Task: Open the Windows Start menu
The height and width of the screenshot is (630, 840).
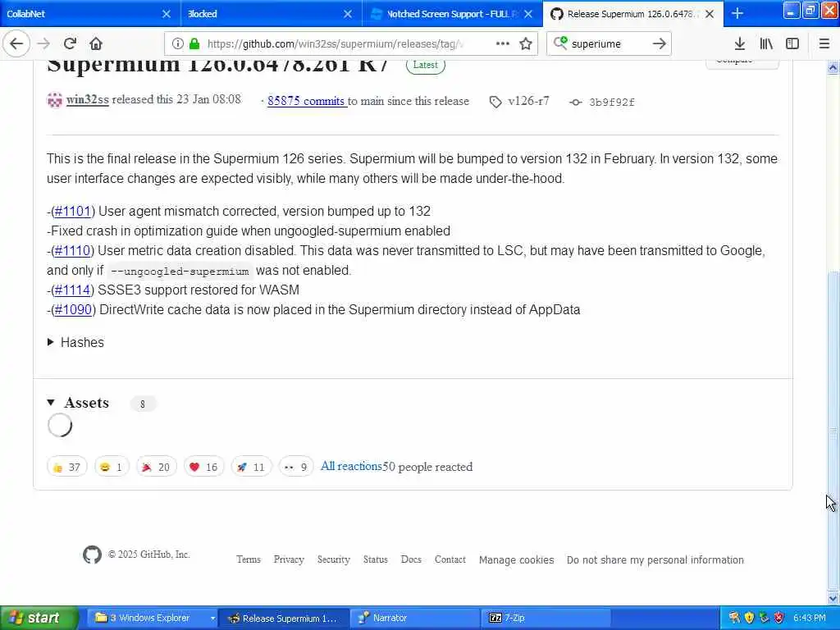Action: click(x=39, y=619)
